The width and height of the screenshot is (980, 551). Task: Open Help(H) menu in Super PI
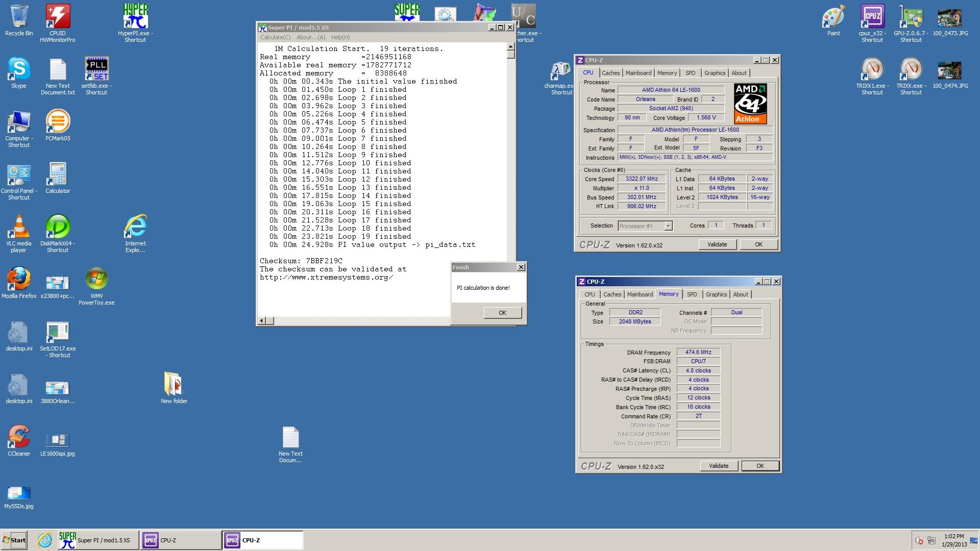(340, 37)
